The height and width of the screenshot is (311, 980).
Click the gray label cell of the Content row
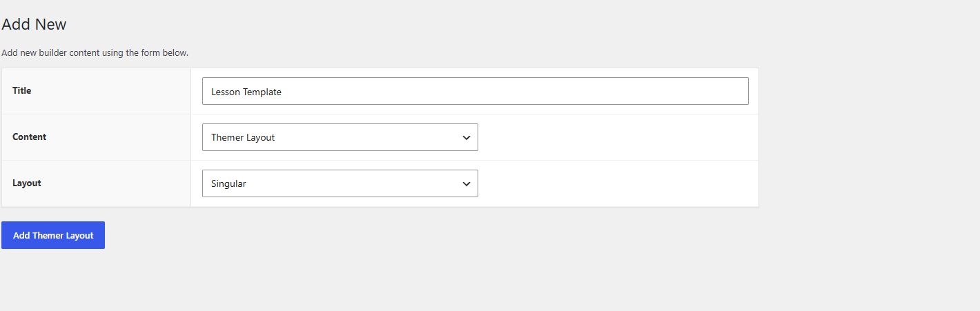(97, 137)
